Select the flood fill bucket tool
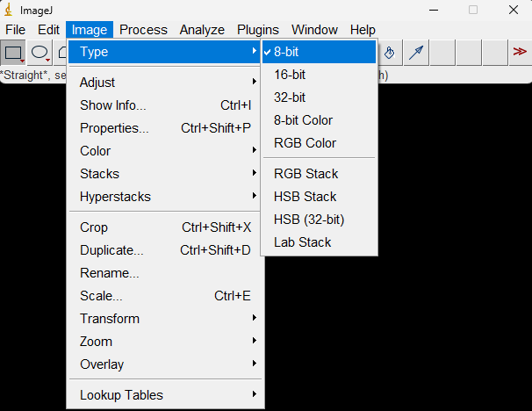The image size is (532, 411). (390, 53)
